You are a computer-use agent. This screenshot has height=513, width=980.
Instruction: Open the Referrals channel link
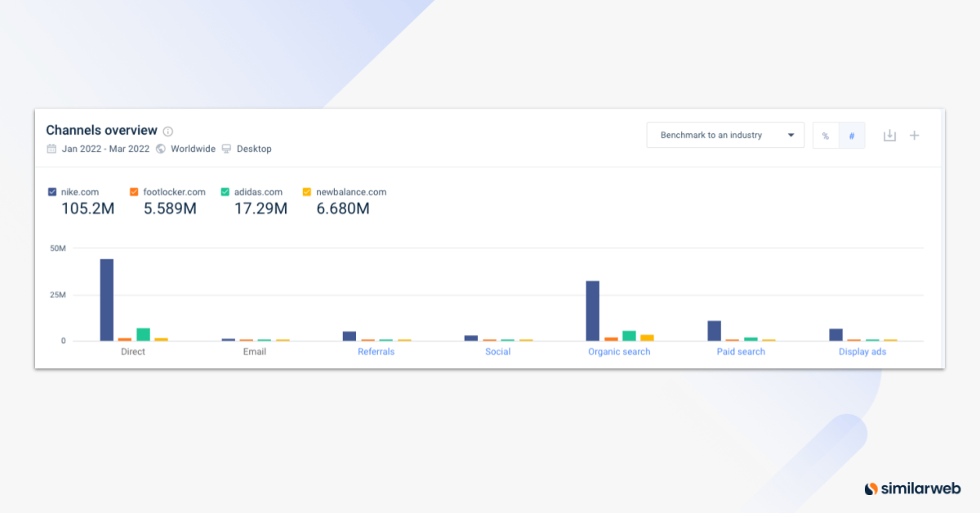[376, 352]
